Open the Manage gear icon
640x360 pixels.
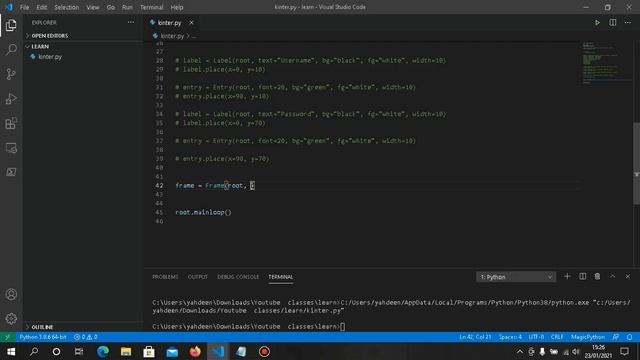tap(11, 319)
